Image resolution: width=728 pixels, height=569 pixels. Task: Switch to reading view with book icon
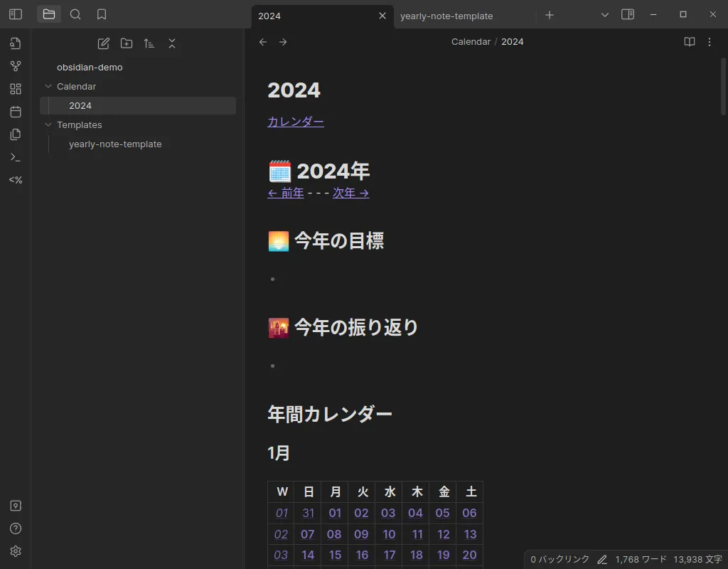(x=689, y=42)
